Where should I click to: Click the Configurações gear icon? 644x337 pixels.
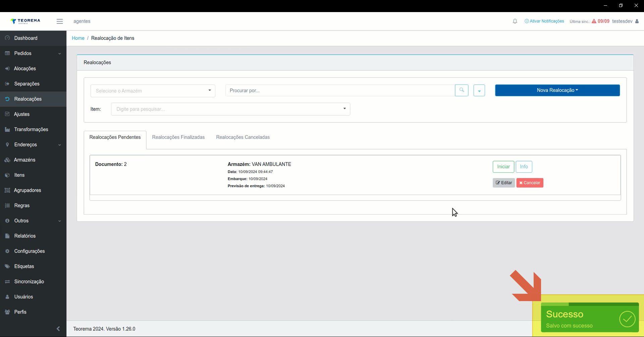(x=7, y=251)
